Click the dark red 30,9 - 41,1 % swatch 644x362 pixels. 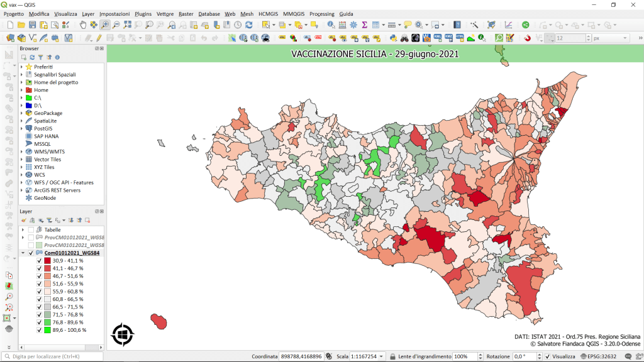[47, 261]
